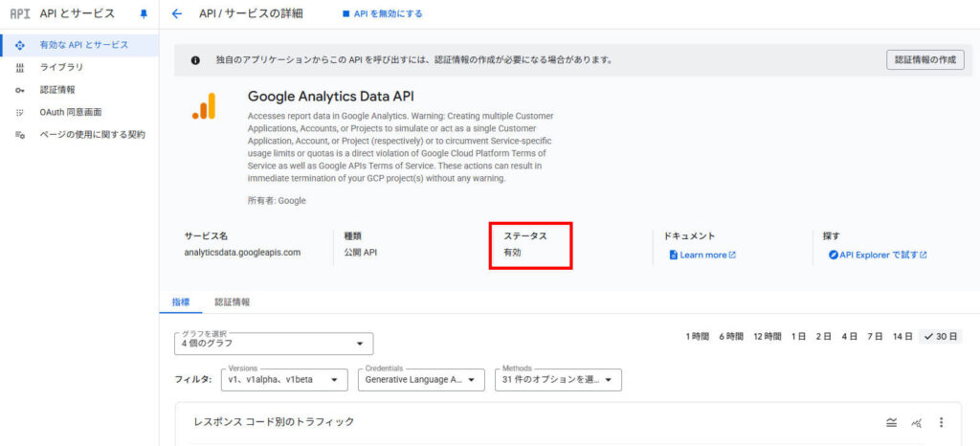The width and height of the screenshot is (980, 446).
Task: Click the 有効な API とサービス sidebar icon
Action: tap(19, 45)
